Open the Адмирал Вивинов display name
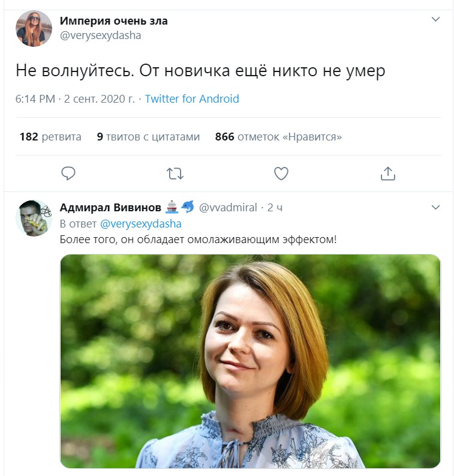Screen dimensions: 454x476 (x=110, y=208)
